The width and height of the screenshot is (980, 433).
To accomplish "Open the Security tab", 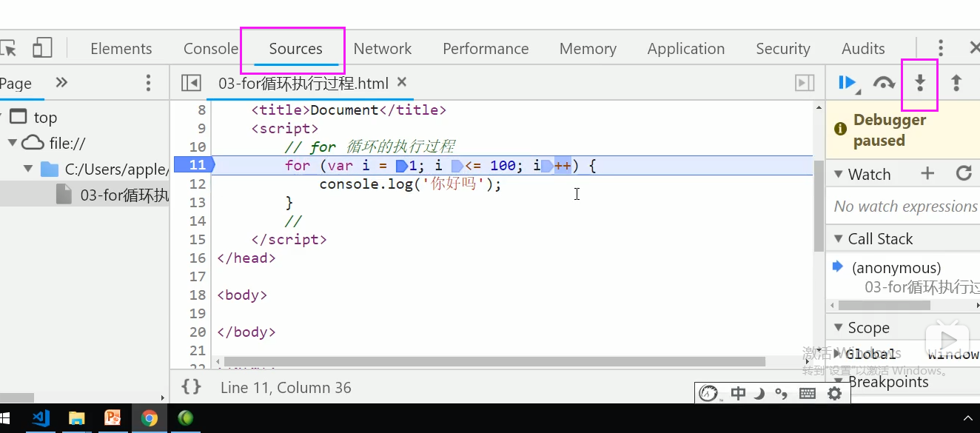I will coord(782,49).
